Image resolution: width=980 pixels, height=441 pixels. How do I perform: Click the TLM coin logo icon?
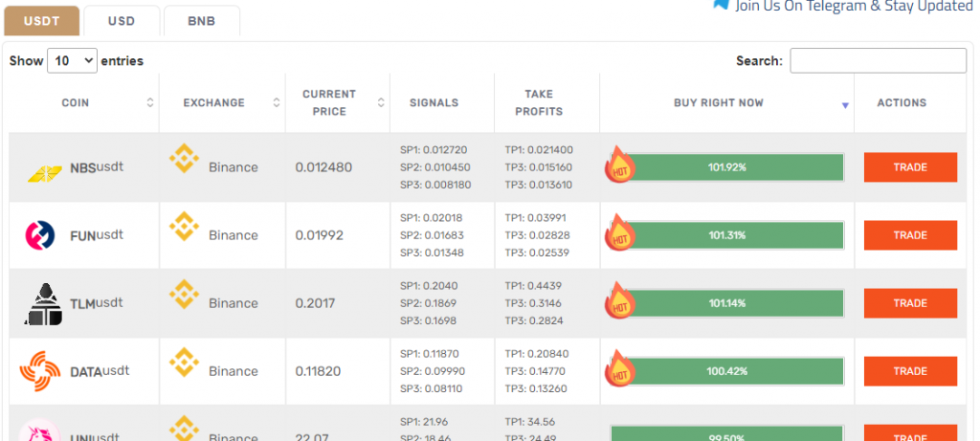point(42,304)
